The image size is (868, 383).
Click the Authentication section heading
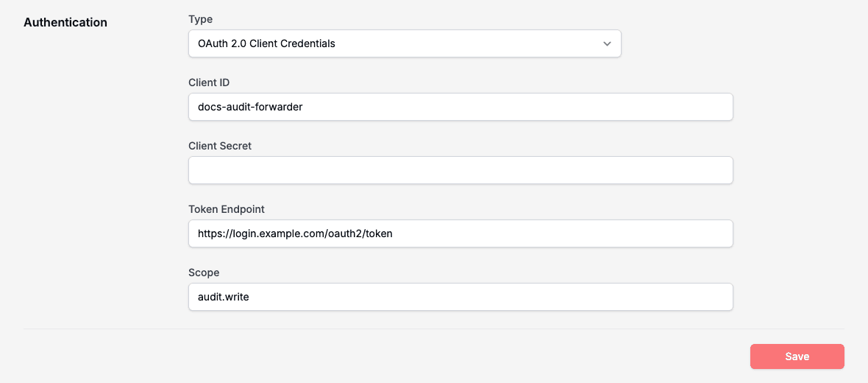pyautogui.click(x=65, y=23)
